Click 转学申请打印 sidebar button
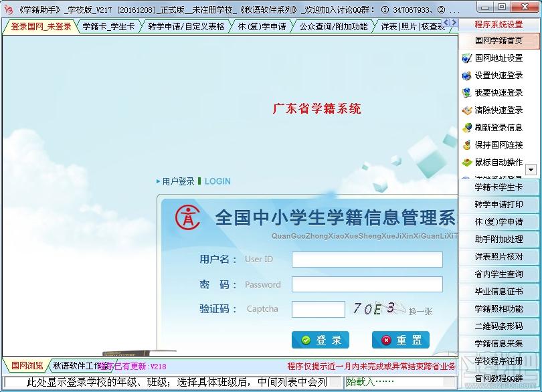542x392 pixels. point(499,204)
